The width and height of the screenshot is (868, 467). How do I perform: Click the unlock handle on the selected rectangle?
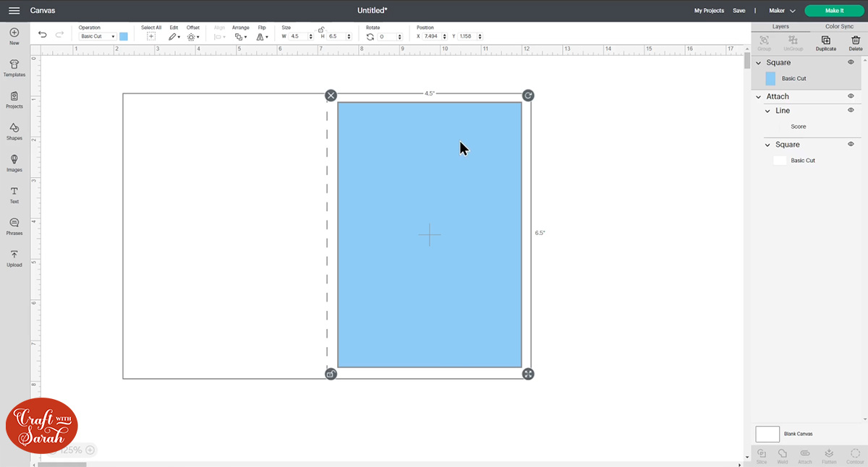click(331, 374)
